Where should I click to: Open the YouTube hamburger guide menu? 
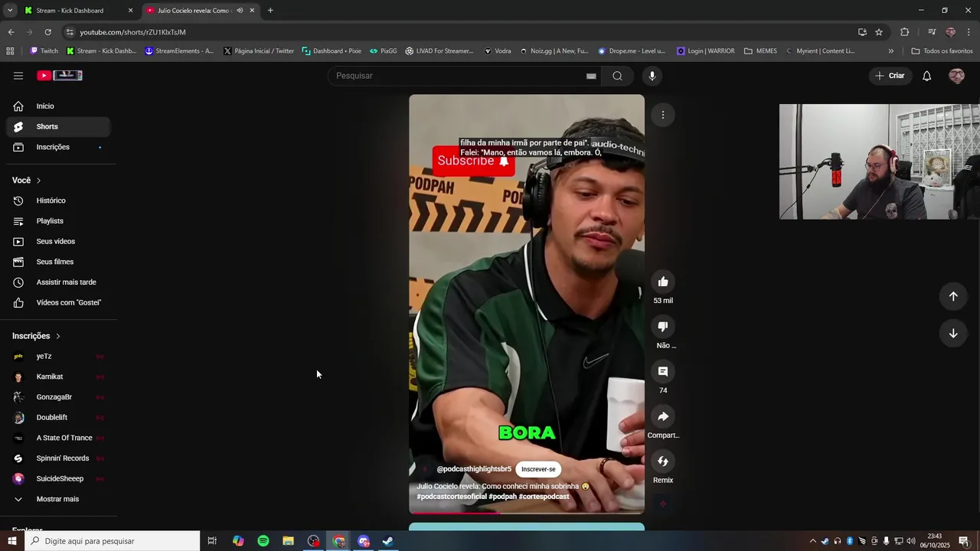[18, 76]
